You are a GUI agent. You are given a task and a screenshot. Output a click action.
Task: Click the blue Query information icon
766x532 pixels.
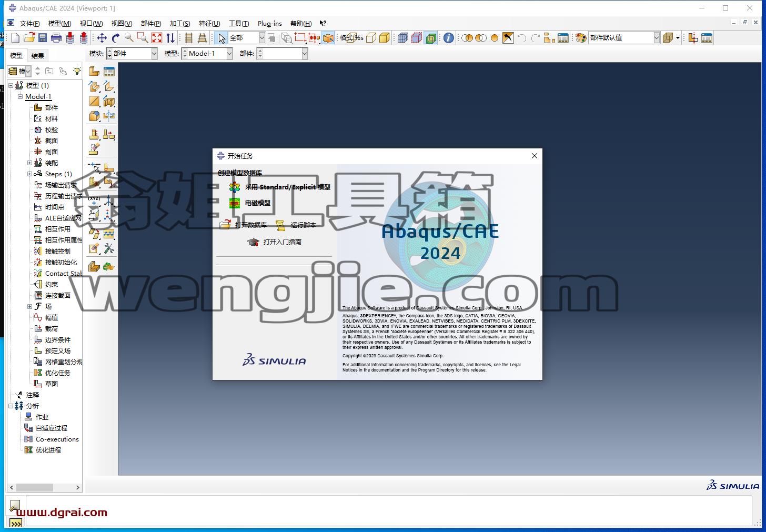(x=448, y=38)
